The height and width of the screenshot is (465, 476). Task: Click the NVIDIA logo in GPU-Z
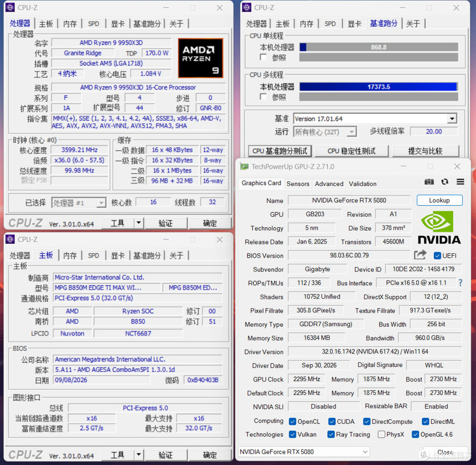click(x=439, y=228)
